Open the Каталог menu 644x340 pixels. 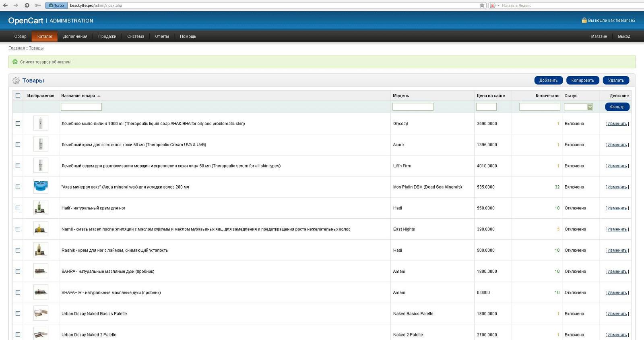coord(45,36)
